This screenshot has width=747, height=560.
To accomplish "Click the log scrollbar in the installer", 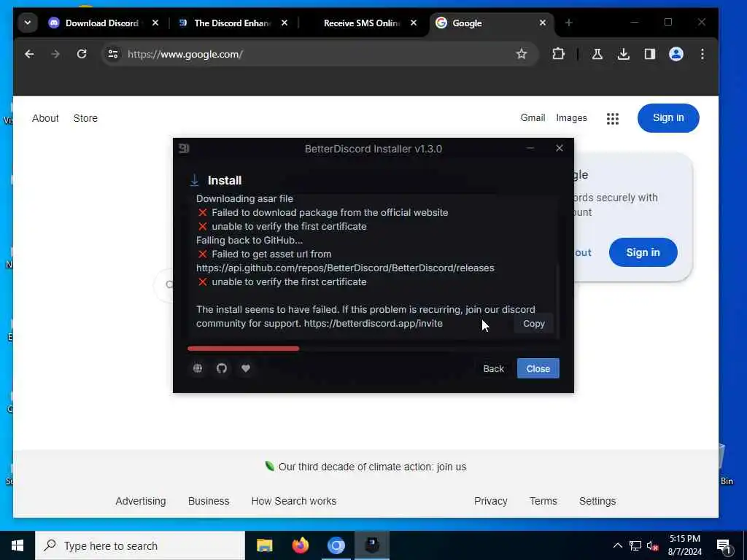I will pyautogui.click(x=559, y=301).
